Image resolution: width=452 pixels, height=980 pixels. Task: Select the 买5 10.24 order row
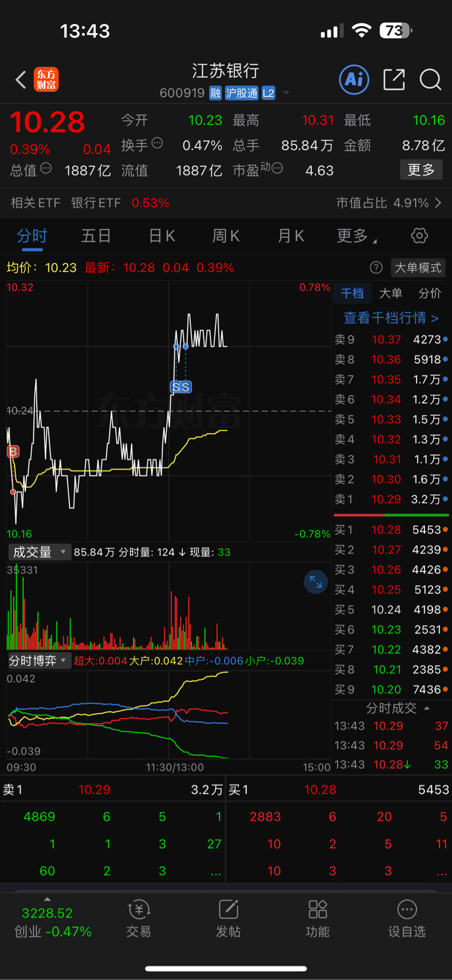pyautogui.click(x=391, y=610)
